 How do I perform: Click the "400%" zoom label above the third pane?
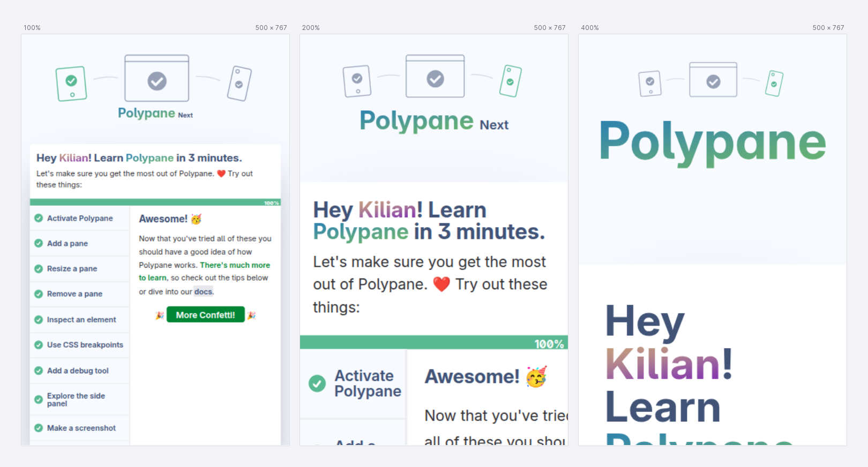coord(590,28)
